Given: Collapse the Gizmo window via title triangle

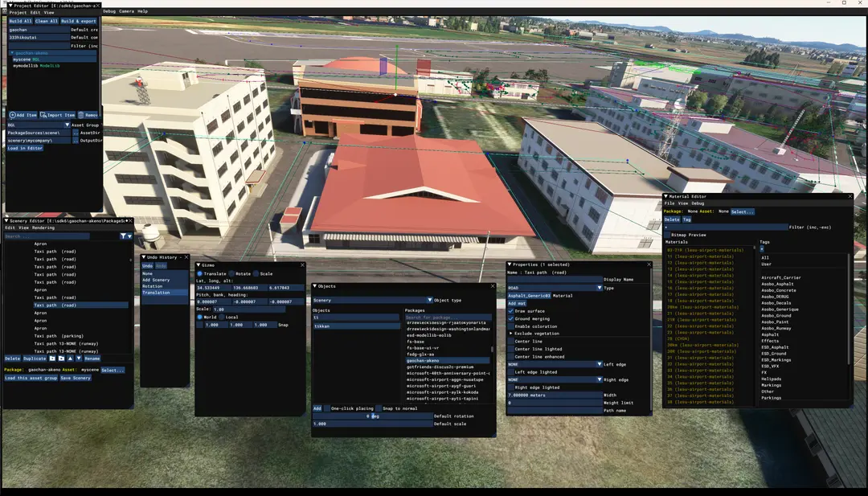Looking at the screenshot, I should [x=199, y=265].
